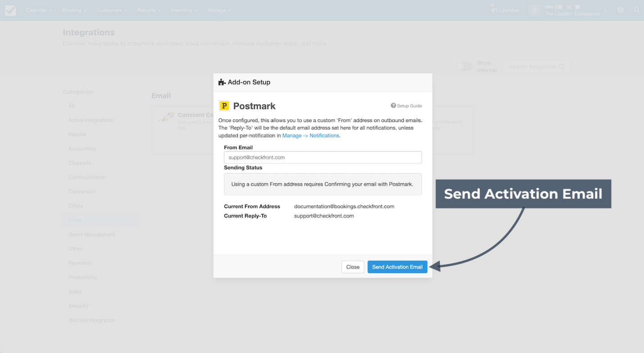Click the globe language icon

[x=621, y=10]
